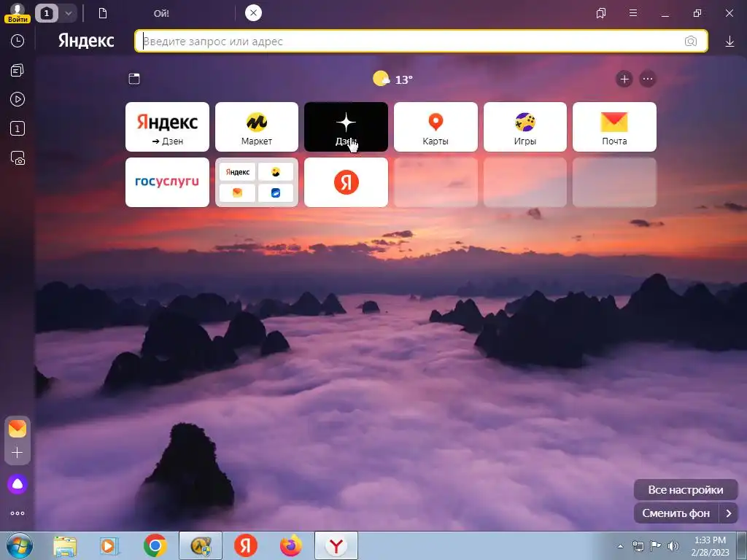Select the blank page tab icon
Screen dimensions: 747x560
102,13
